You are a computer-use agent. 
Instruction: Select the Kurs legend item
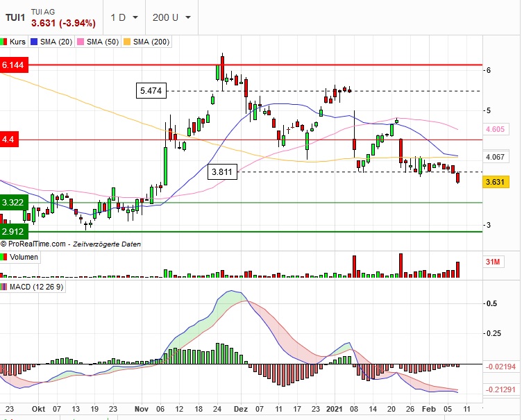14,42
